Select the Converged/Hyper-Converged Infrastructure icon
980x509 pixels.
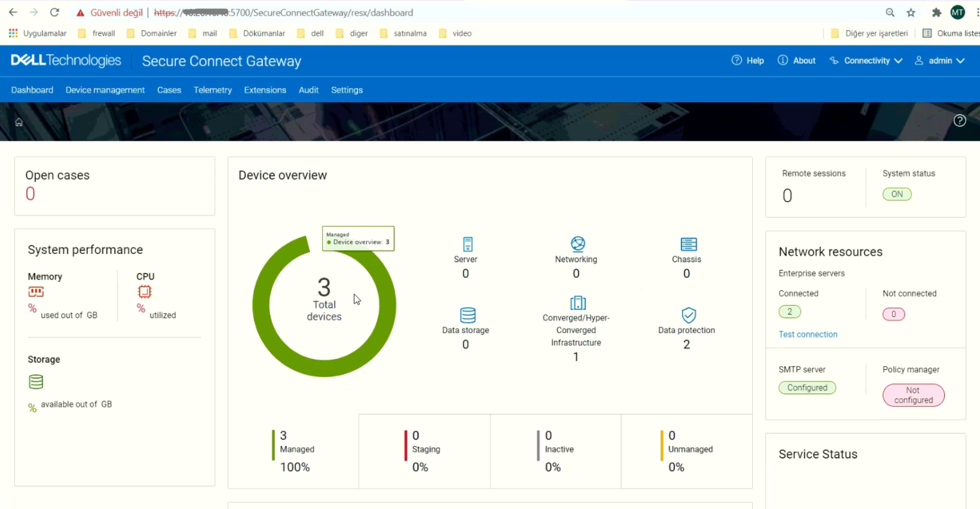(576, 304)
